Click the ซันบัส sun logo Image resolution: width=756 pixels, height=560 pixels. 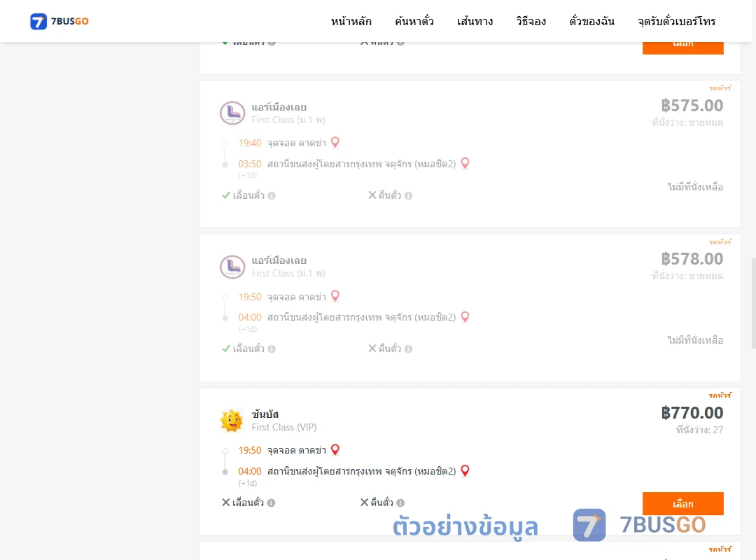coord(232,420)
